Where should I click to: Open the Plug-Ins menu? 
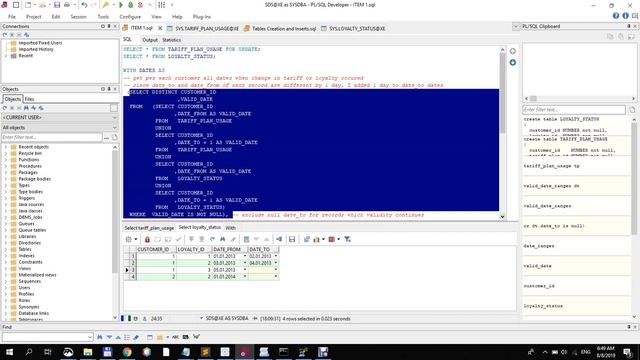[x=202, y=17]
